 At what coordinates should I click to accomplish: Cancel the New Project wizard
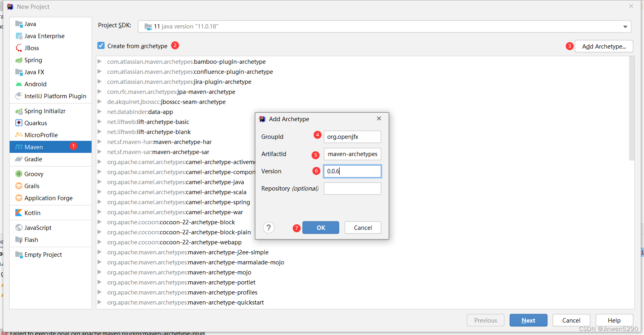click(571, 321)
